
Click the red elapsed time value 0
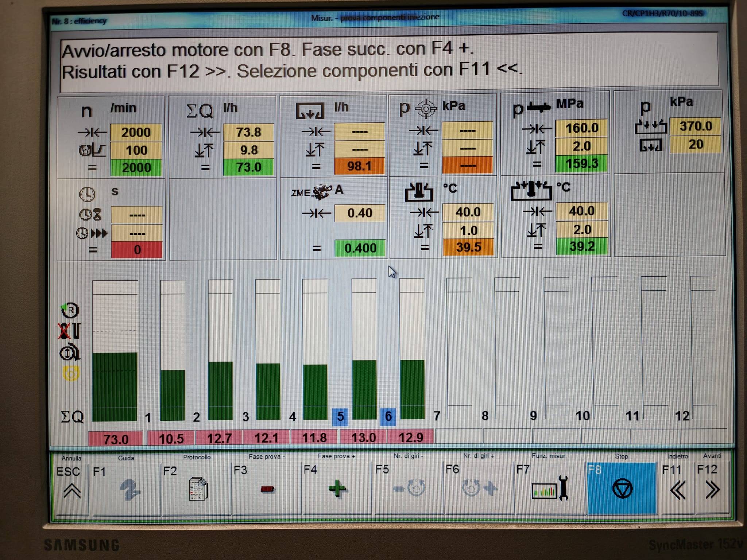pyautogui.click(x=137, y=250)
